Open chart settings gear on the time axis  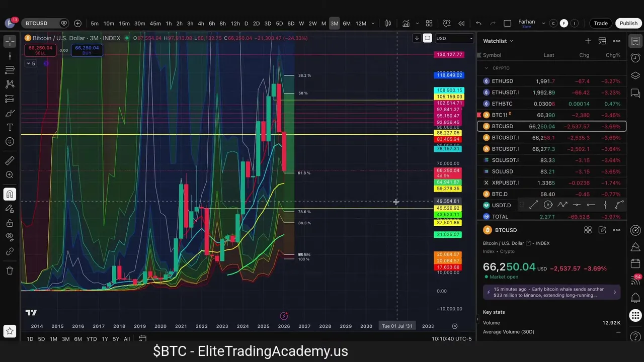pos(454,326)
